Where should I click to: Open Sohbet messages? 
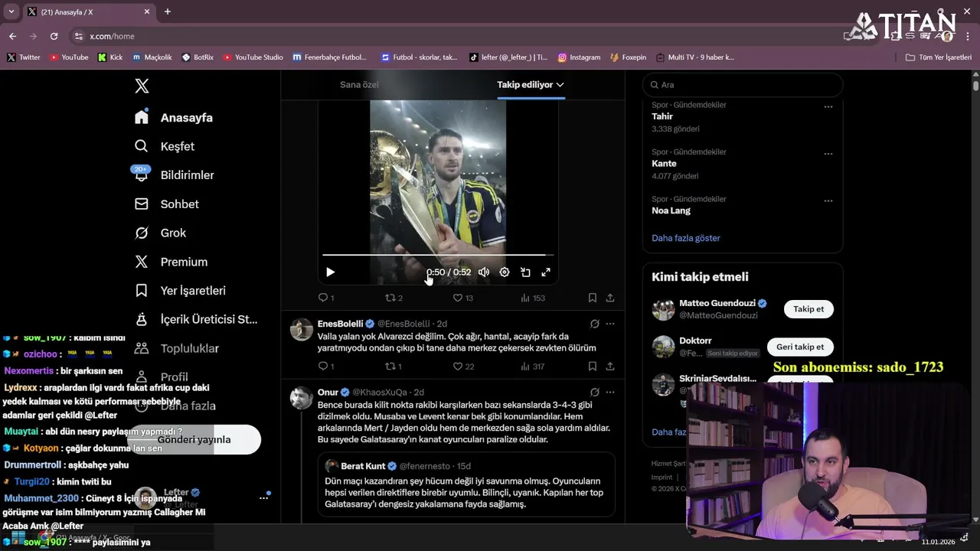pos(167,204)
